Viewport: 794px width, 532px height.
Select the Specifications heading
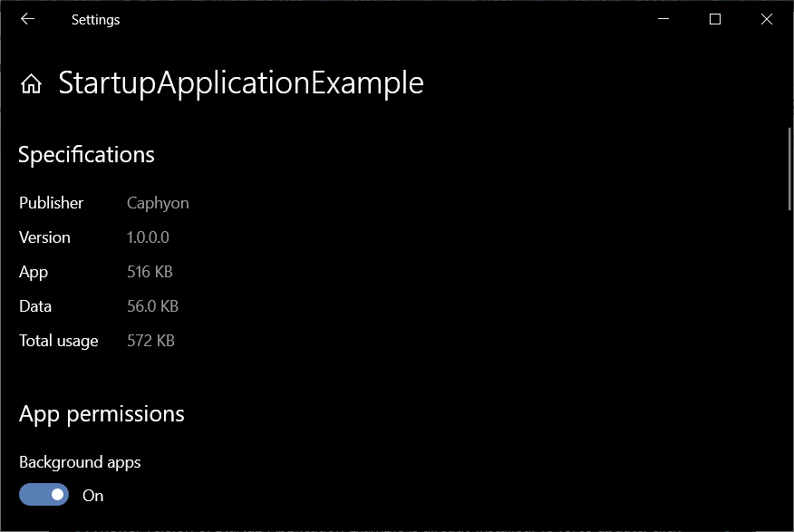tap(86, 155)
